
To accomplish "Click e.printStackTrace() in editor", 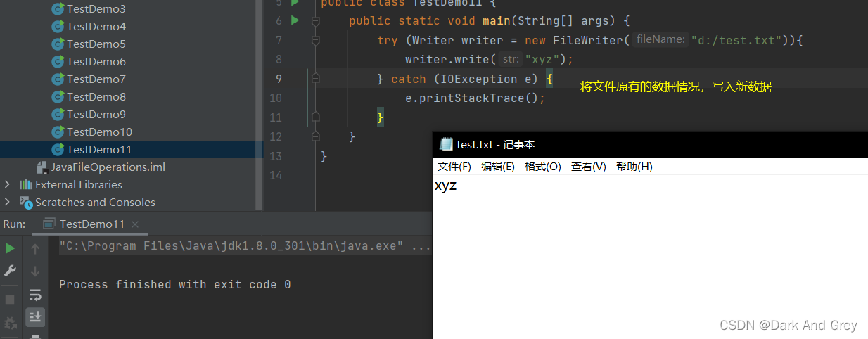I will [x=476, y=98].
